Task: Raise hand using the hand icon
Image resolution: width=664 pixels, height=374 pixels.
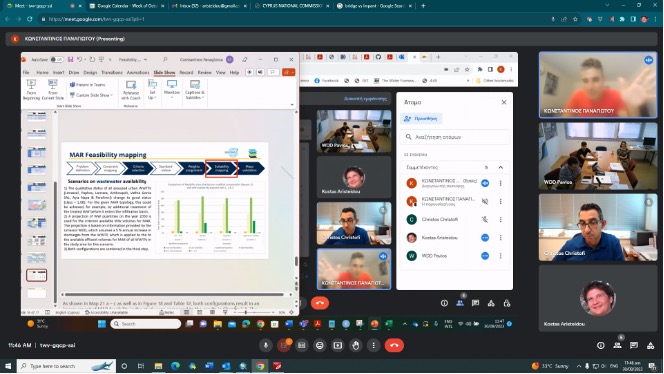Action: (356, 346)
